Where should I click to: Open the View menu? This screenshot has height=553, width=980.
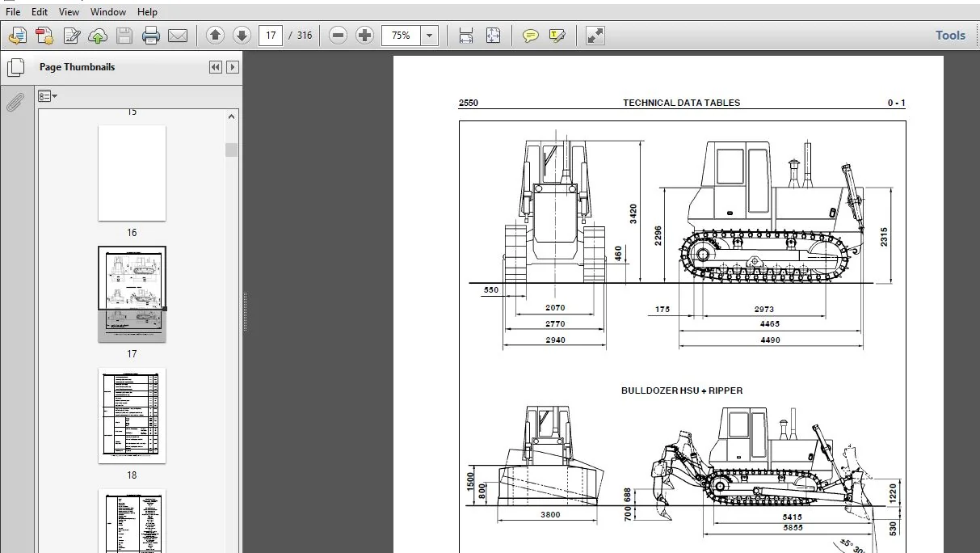pos(69,12)
